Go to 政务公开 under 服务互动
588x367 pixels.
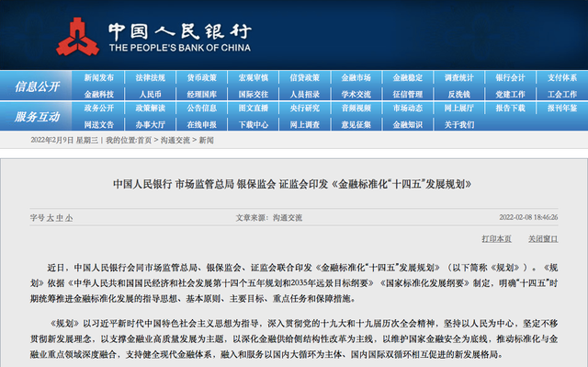pyautogui.click(x=98, y=108)
